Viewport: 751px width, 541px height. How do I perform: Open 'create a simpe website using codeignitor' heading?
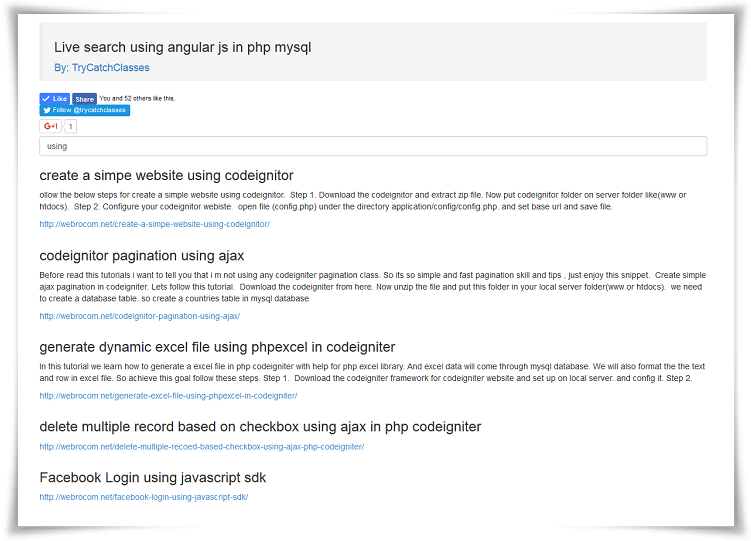tap(166, 176)
